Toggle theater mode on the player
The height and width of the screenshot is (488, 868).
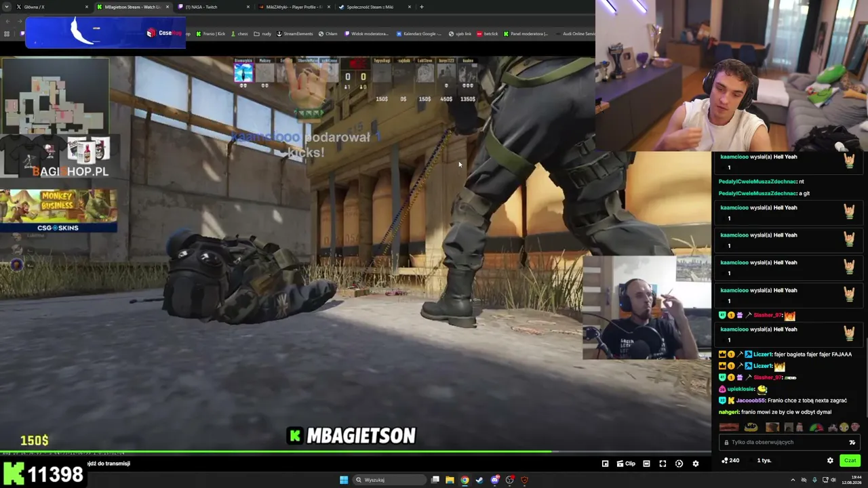click(646, 464)
